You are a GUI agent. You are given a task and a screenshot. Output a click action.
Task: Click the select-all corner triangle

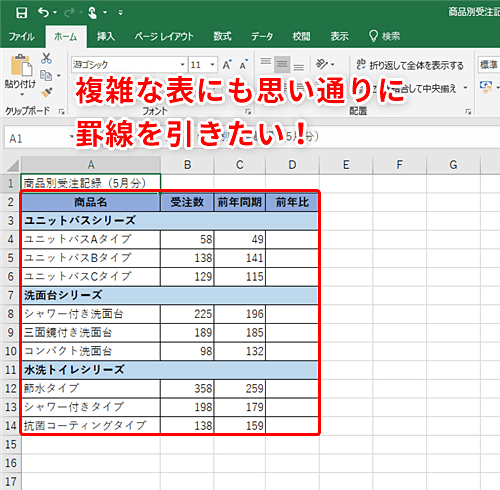(12, 165)
